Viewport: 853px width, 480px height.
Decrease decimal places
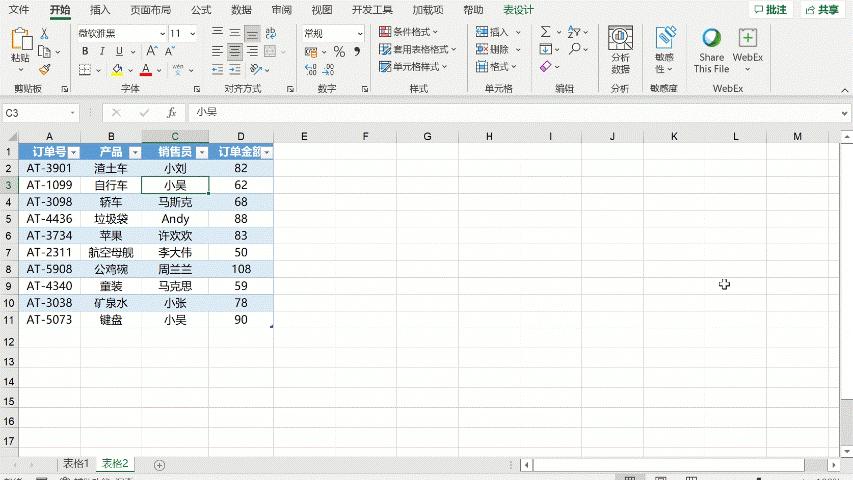pos(328,70)
